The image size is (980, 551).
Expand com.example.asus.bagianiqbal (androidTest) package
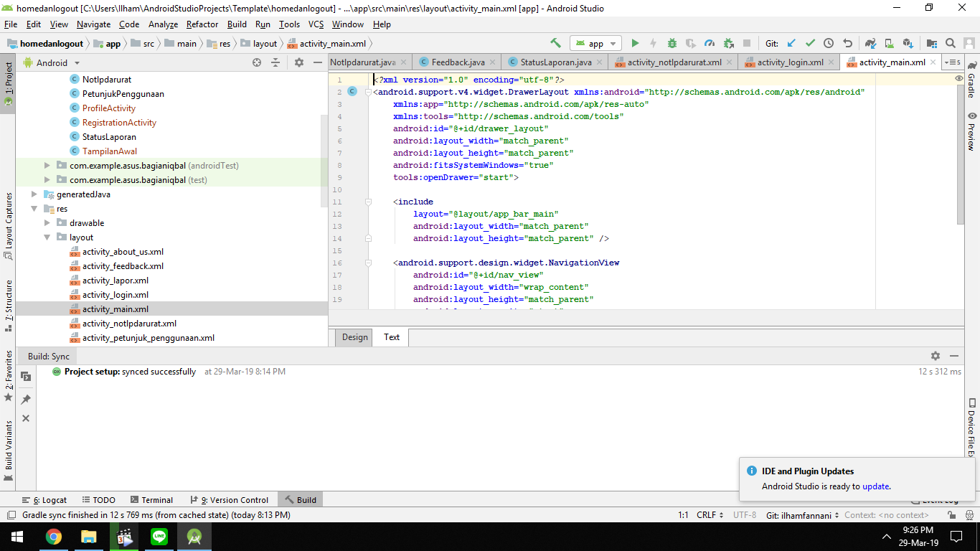point(47,166)
